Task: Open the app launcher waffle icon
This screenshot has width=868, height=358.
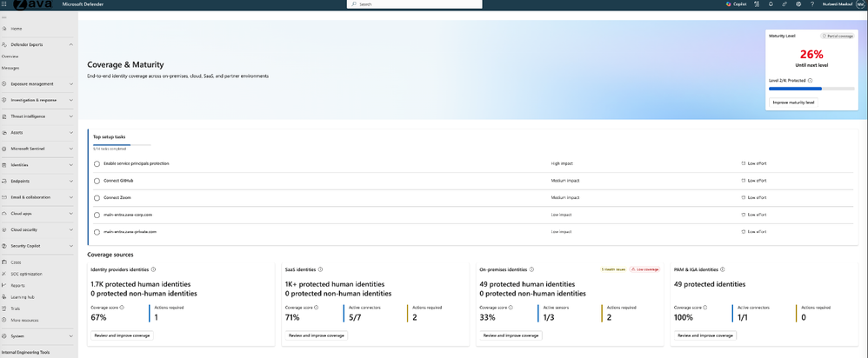Action: tap(4, 3)
